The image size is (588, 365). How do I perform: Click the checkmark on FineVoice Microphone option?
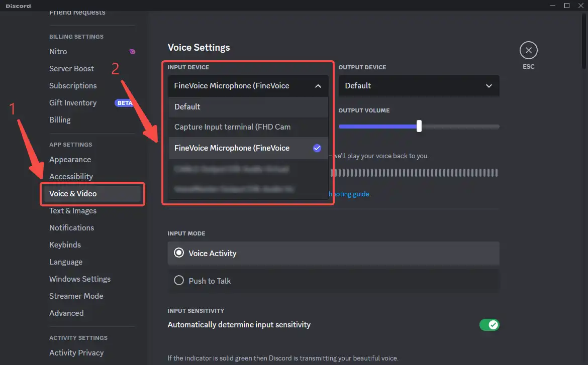(317, 148)
